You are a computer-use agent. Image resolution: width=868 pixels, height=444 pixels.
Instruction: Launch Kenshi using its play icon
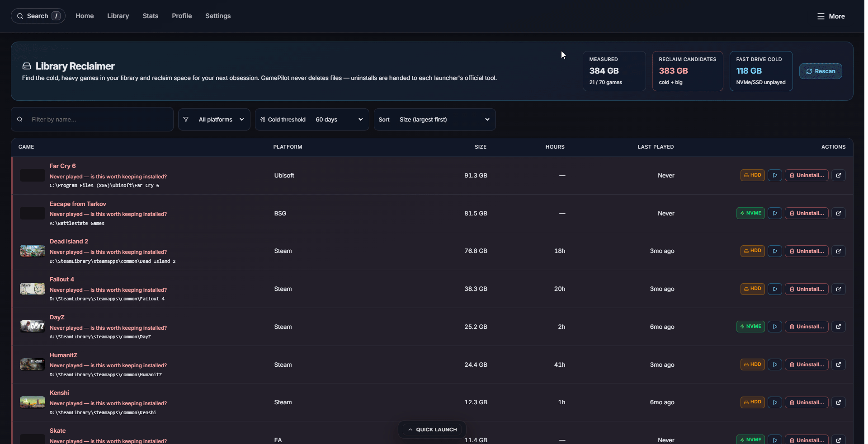click(x=774, y=402)
